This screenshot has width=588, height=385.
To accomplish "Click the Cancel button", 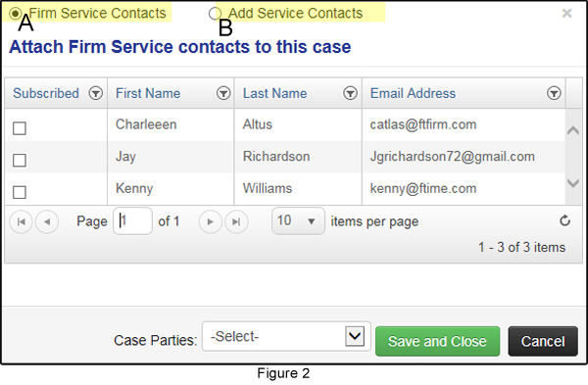I will click(543, 341).
